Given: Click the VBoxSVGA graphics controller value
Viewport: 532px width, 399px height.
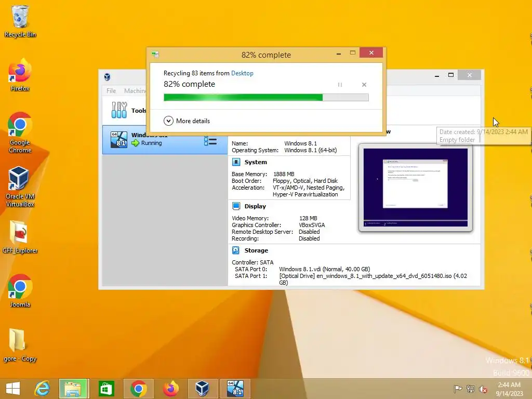Looking at the screenshot, I should pyautogui.click(x=312, y=225).
